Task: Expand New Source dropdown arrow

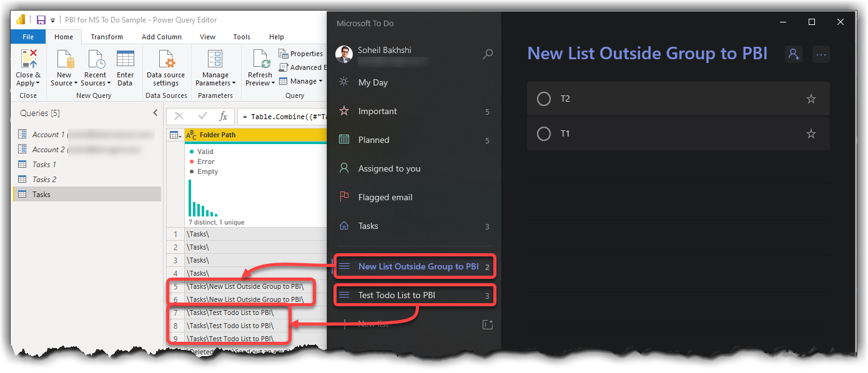Action: (x=76, y=84)
